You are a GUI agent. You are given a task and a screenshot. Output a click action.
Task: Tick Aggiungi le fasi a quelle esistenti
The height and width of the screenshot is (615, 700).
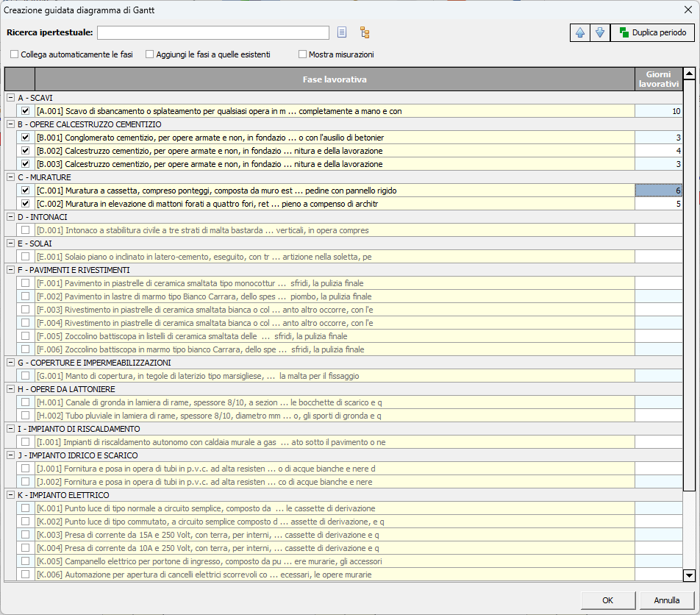point(150,54)
